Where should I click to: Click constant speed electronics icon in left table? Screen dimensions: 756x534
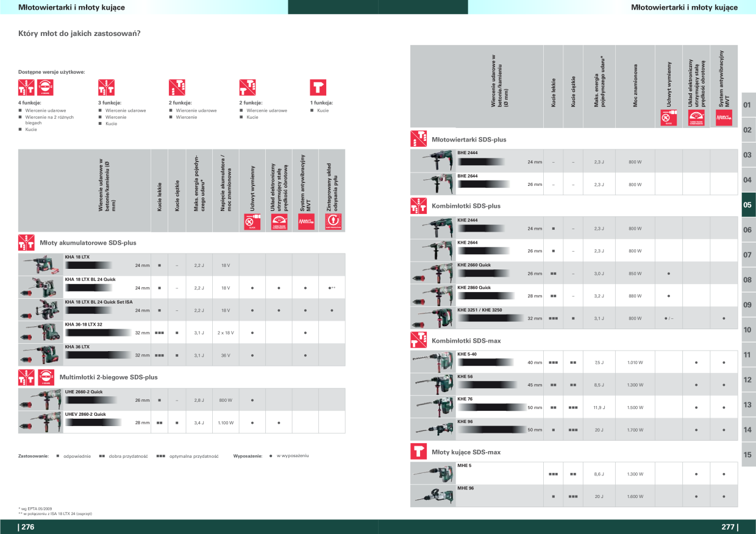pyautogui.click(x=279, y=222)
